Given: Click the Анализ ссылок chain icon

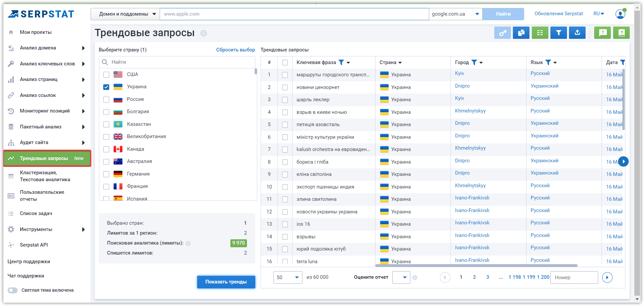Looking at the screenshot, I should (x=11, y=95).
